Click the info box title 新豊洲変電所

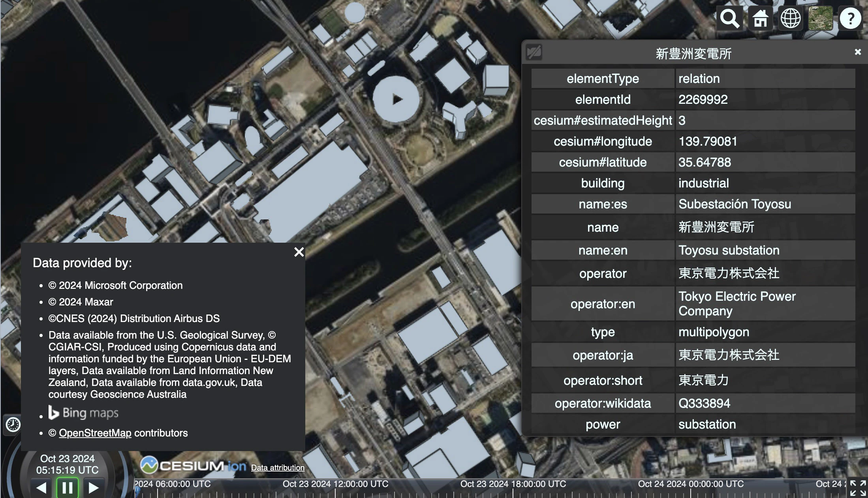click(693, 53)
